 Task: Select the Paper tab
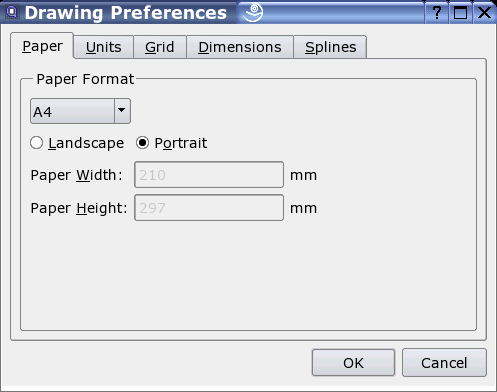tap(42, 46)
